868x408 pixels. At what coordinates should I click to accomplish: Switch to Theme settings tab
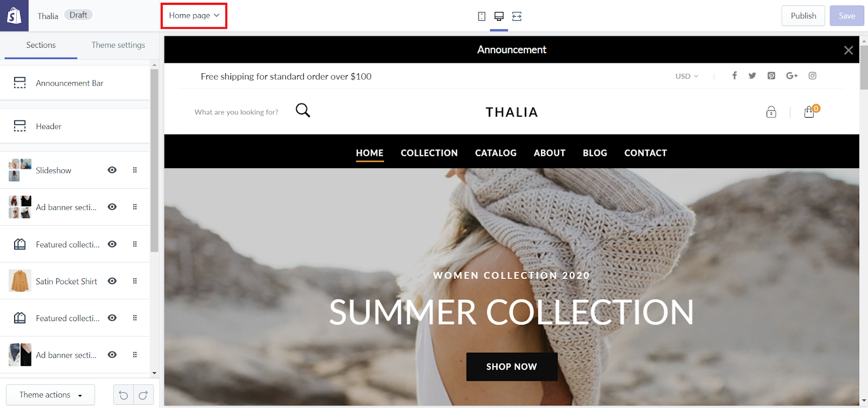118,45
